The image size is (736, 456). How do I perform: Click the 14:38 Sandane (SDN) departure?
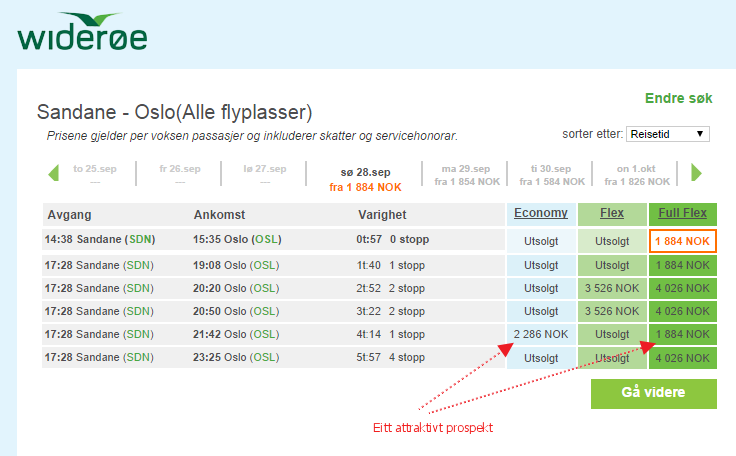[x=100, y=240]
